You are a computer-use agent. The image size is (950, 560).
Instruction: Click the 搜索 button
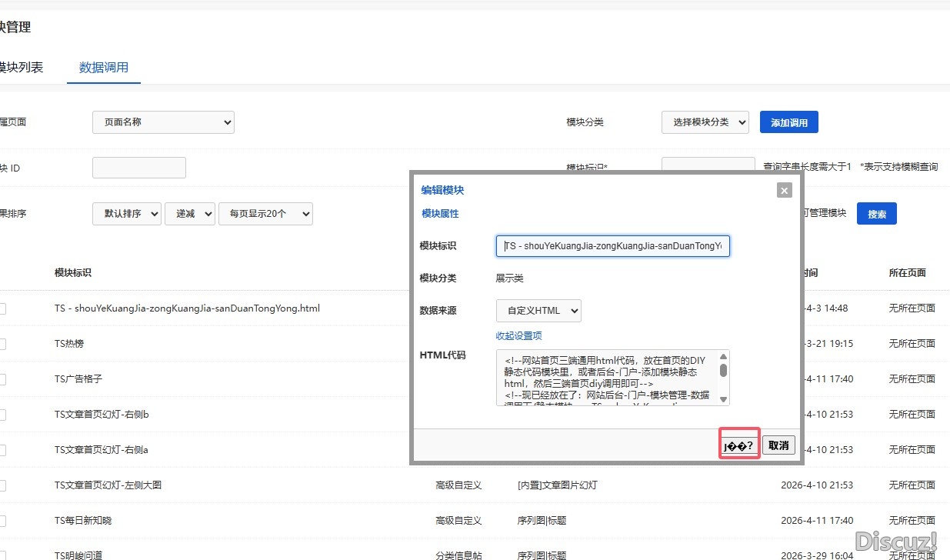876,214
